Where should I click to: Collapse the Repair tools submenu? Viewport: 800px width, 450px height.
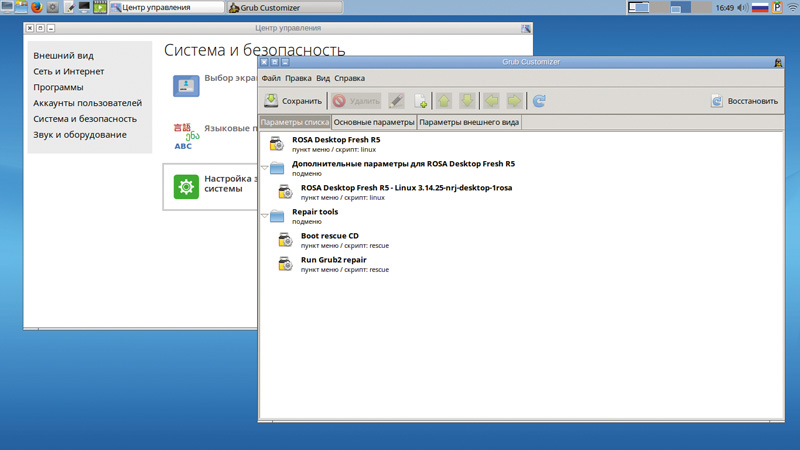click(x=264, y=215)
